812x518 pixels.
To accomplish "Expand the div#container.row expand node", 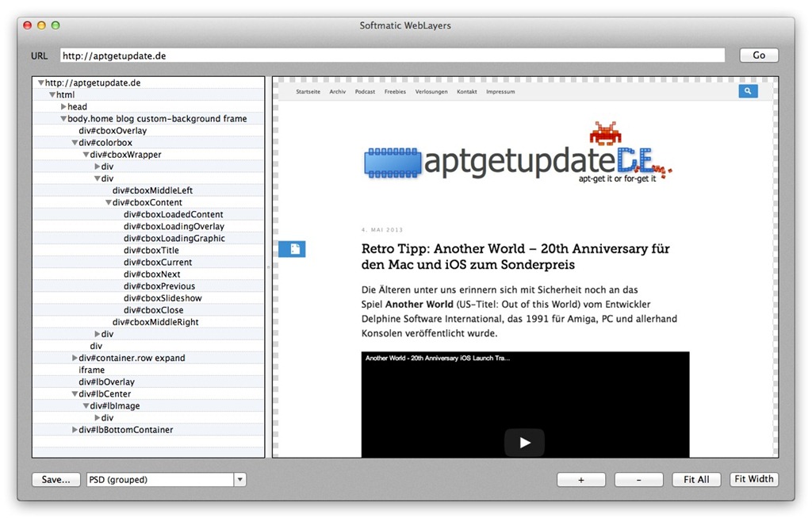I will (75, 358).
